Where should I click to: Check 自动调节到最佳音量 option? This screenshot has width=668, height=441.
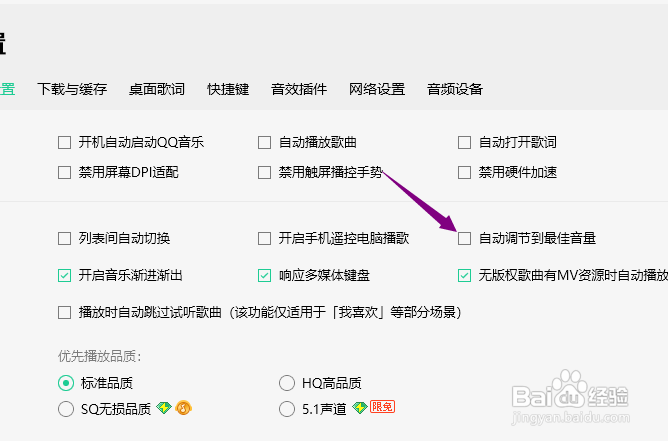coord(464,238)
